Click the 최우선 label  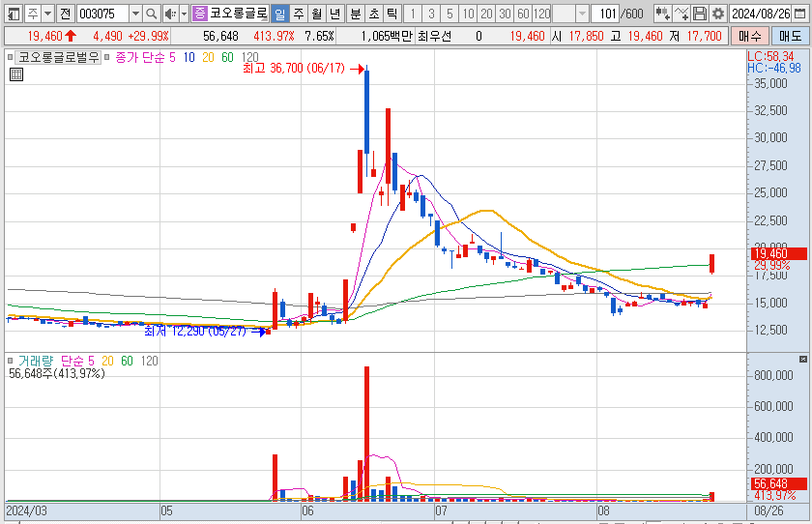pos(434,36)
